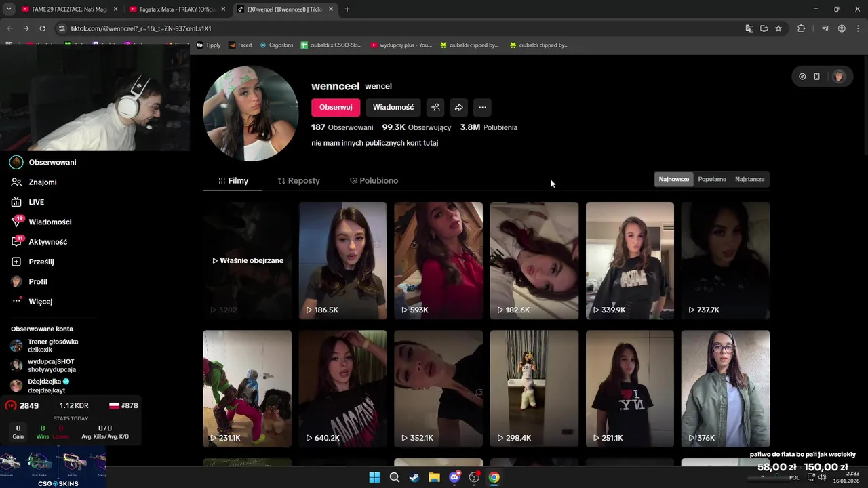The width and height of the screenshot is (868, 488).
Task: Go forward in browser history
Action: click(26, 28)
